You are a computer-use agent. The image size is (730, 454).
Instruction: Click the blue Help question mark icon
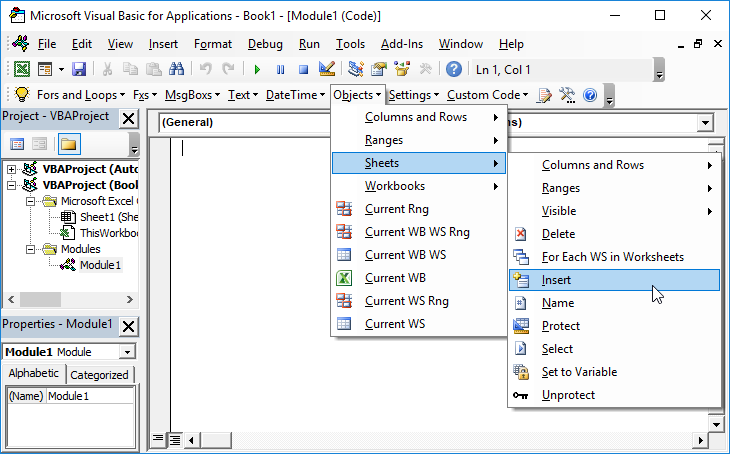click(x=454, y=69)
